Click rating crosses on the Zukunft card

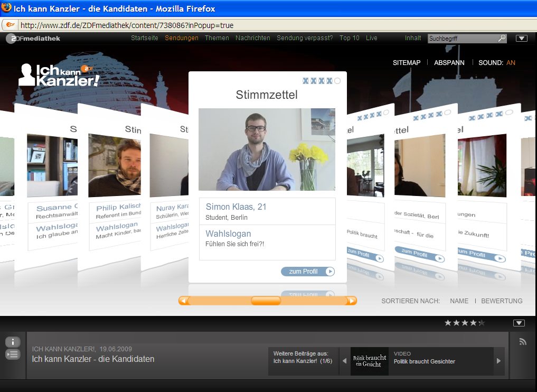491,115
